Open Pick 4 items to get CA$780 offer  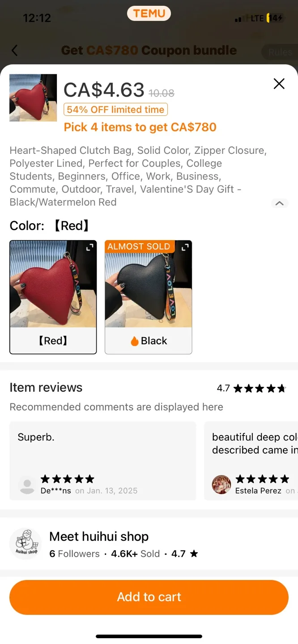140,127
